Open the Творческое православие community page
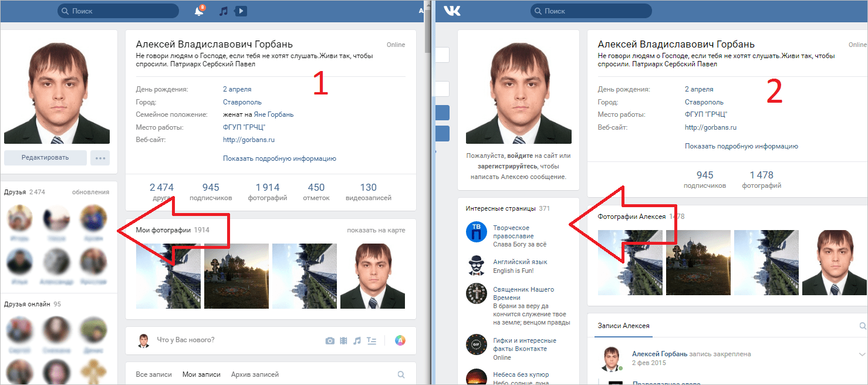The width and height of the screenshot is (868, 385). pos(512,231)
